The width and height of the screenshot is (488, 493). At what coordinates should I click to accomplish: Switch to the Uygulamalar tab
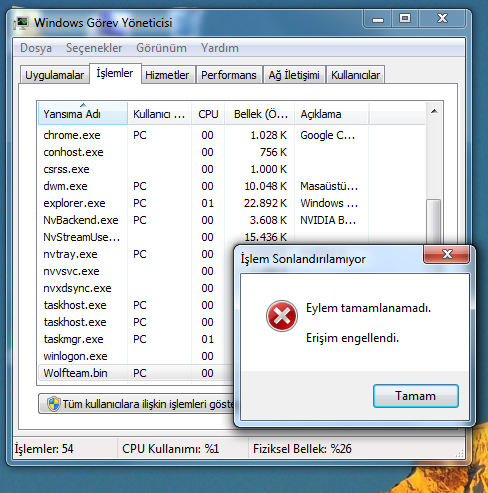coord(55,75)
